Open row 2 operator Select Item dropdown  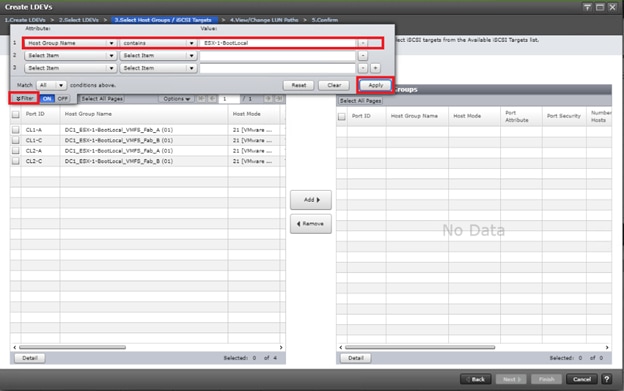[158, 56]
